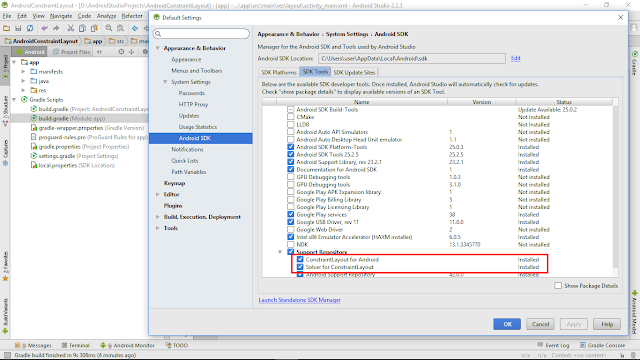Paste with the clipboard toolbar icon
The height and width of the screenshot is (360, 640).
94,28
